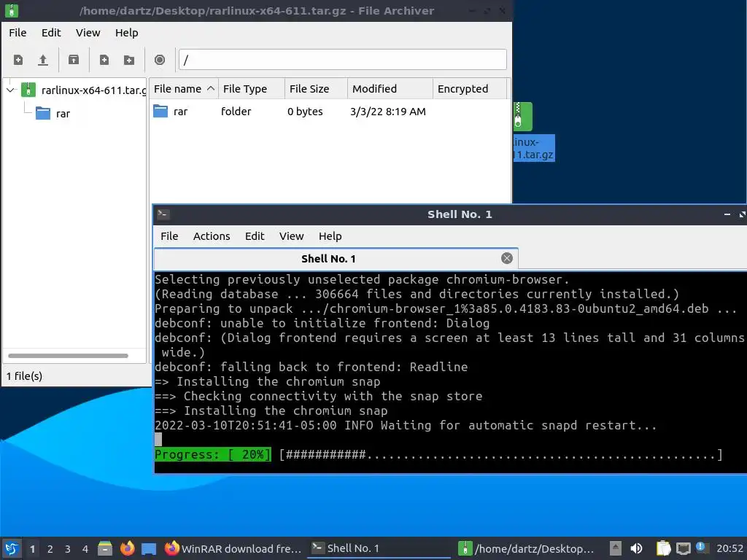Click the Extract all archive-box icon
This screenshot has height=560, width=747.
[74, 60]
